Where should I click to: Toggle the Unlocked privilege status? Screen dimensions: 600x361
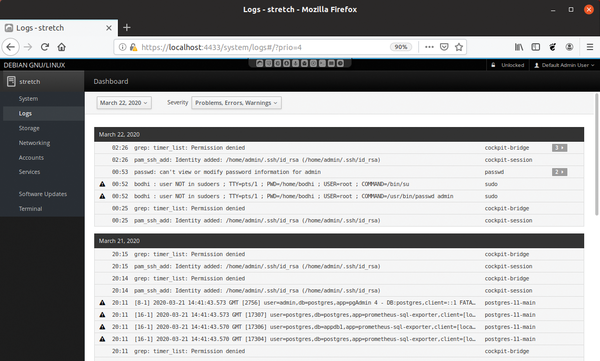[508, 65]
